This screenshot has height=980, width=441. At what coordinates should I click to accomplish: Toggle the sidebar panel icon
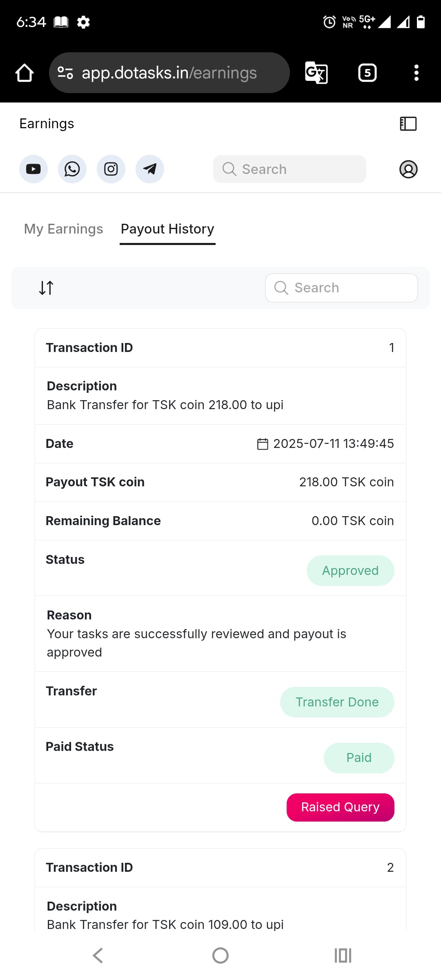tap(408, 124)
